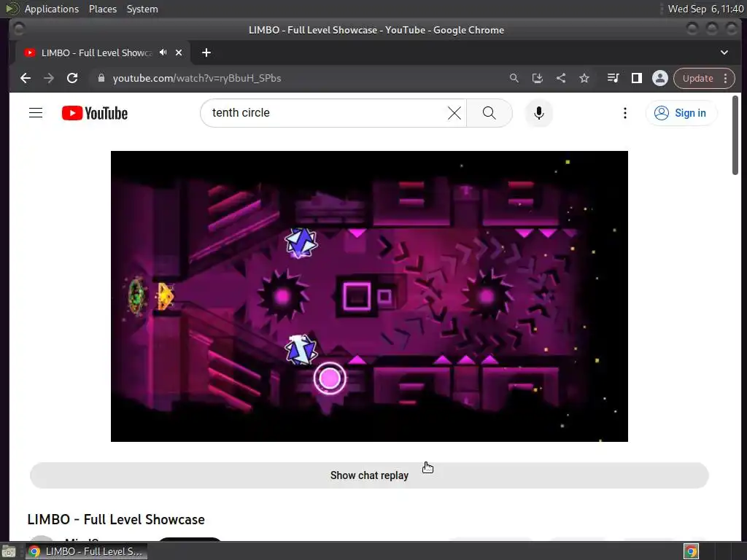Image resolution: width=747 pixels, height=560 pixels.
Task: Open Chrome page zoom search icon
Action: tap(514, 78)
